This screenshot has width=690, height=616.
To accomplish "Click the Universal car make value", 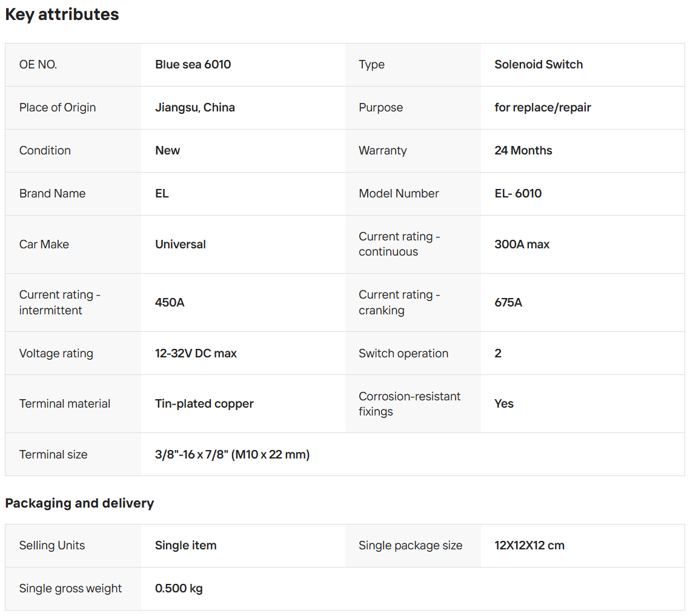I will point(180,244).
